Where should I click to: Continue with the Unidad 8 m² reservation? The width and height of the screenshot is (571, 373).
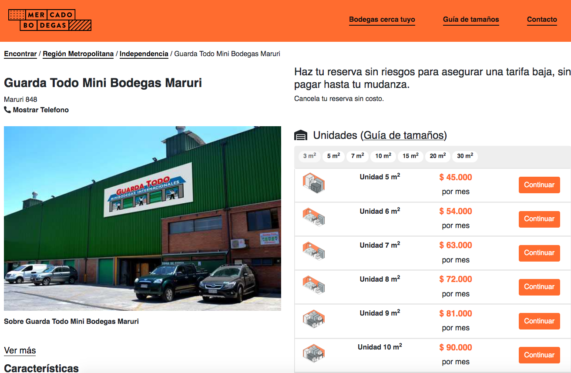point(539,287)
